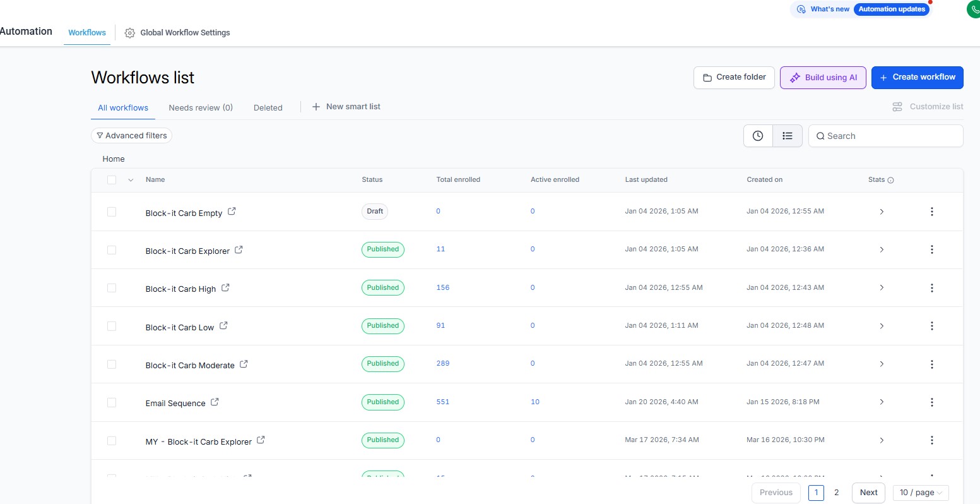
Task: Click the What's new announcement icon
Action: click(801, 9)
